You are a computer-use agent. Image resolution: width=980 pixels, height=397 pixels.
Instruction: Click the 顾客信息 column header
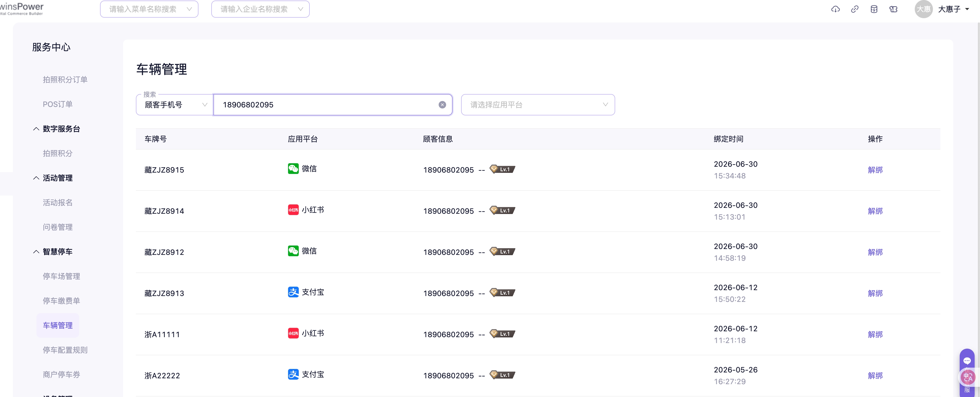(x=438, y=139)
